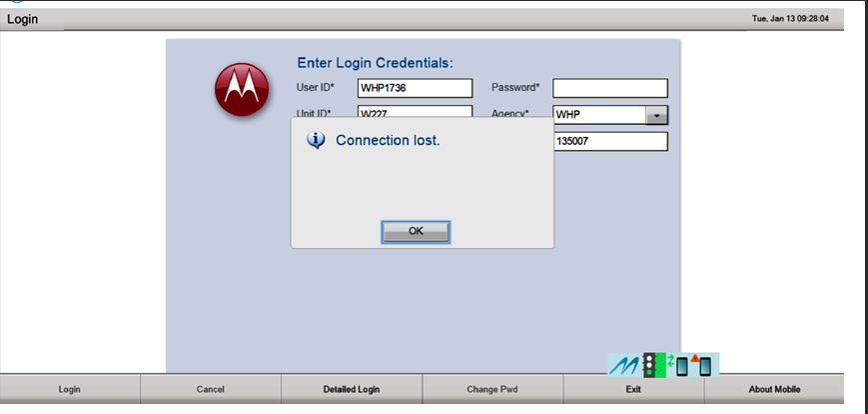Click the phone icon with red warning triangle
Screen dimensions: 868x414
(702, 365)
